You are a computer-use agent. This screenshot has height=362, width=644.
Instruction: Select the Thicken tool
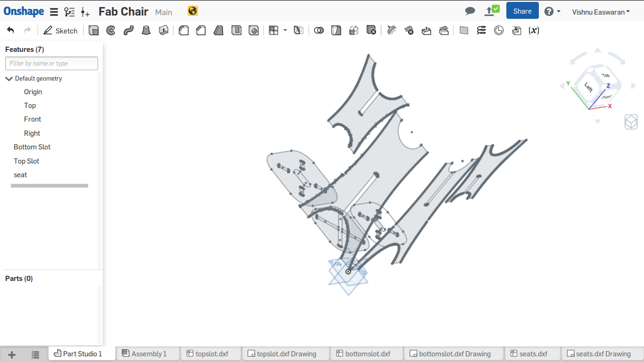(x=164, y=31)
